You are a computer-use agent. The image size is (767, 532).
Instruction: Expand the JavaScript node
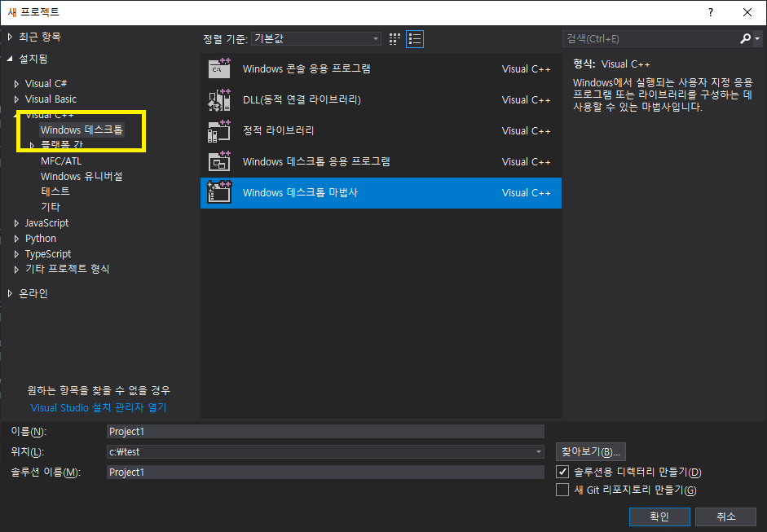click(16, 223)
